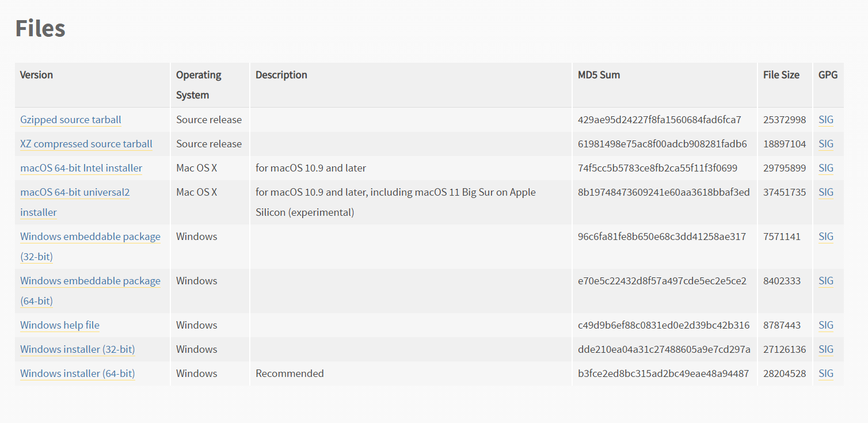Open the Windows help file link
868x423 pixels.
click(x=60, y=325)
